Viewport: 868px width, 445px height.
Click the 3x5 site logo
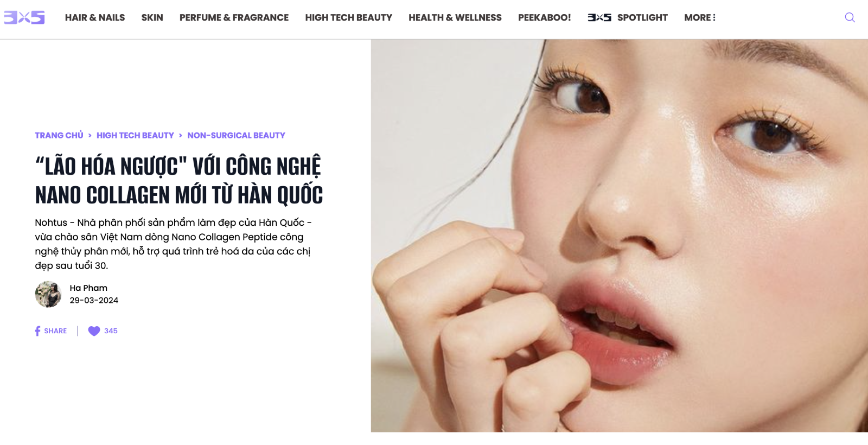[24, 17]
